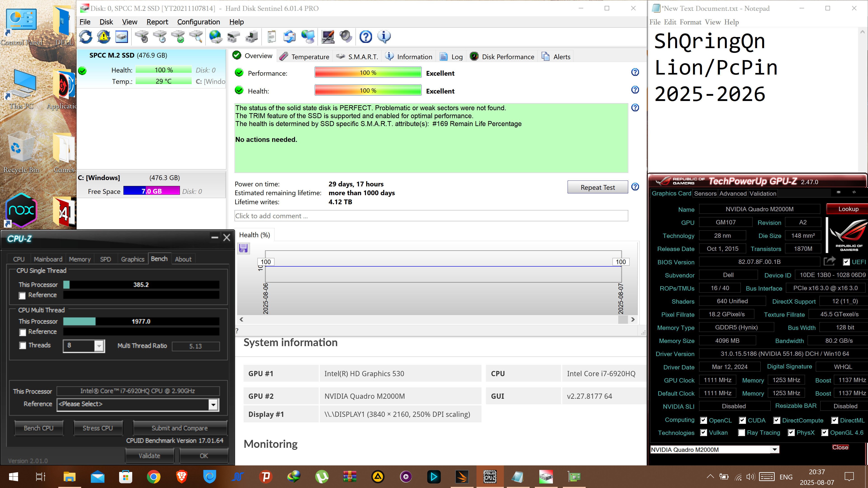Open File menu in Hard Disk Sentinel
The width and height of the screenshot is (868, 488).
(85, 22)
